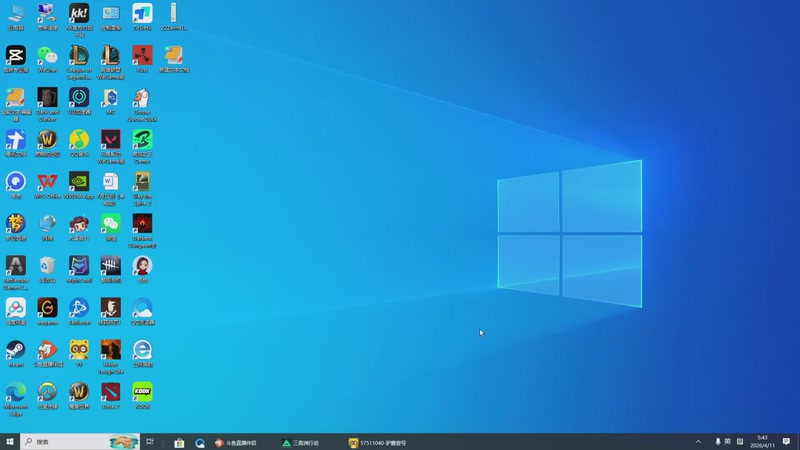The width and height of the screenshot is (800, 450).
Task: Open the QQ Music shortcut
Action: tap(79, 143)
